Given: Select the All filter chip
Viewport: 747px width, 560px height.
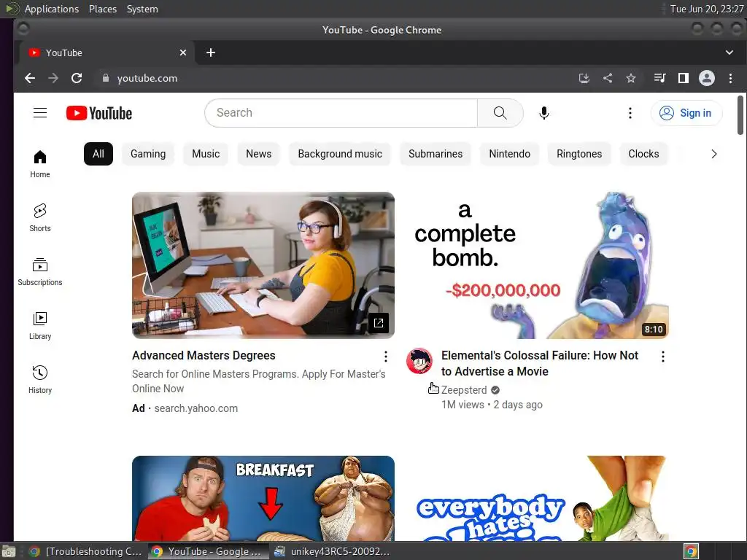Looking at the screenshot, I should coord(98,154).
